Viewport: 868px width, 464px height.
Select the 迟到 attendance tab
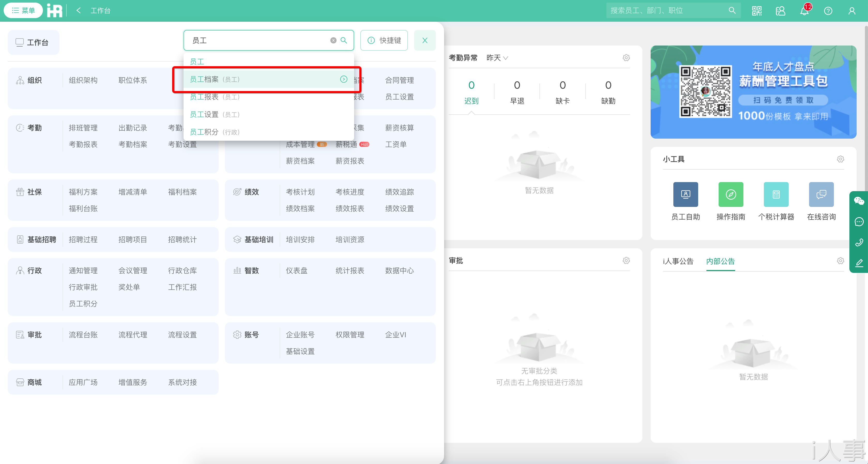tap(471, 92)
